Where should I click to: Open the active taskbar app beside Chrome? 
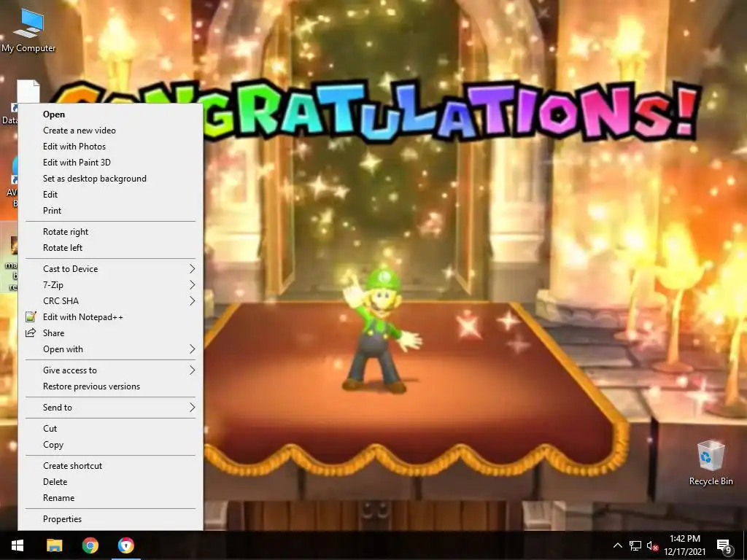coord(126,545)
